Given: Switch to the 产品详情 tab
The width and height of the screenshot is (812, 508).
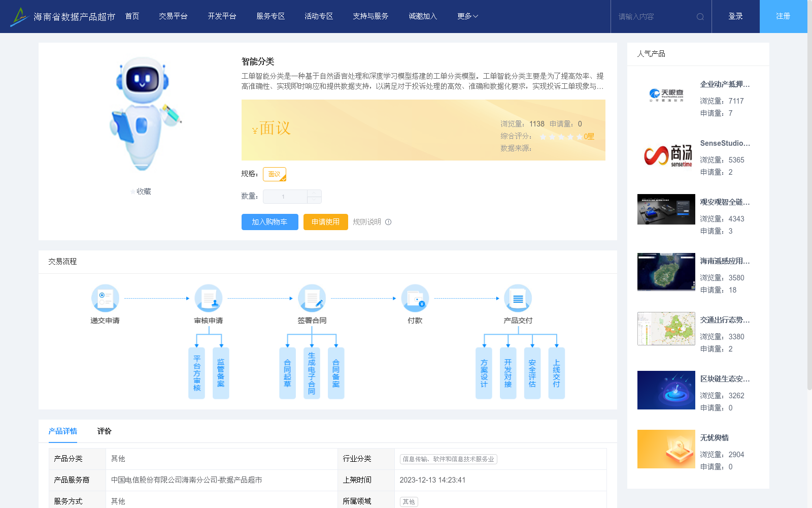Looking at the screenshot, I should tap(63, 431).
